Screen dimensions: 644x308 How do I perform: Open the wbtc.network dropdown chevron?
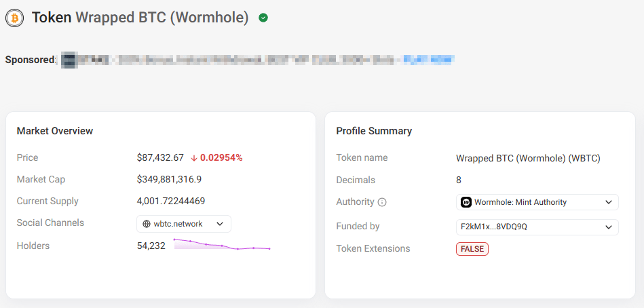coord(220,224)
